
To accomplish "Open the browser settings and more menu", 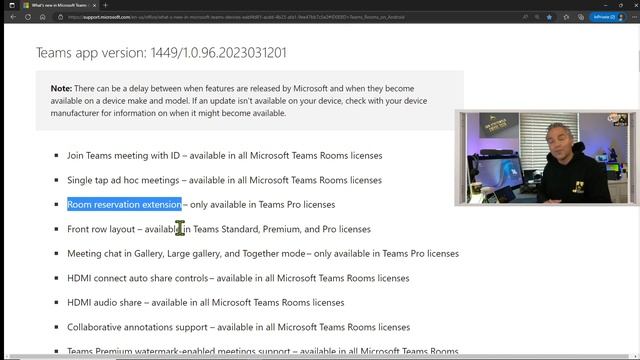I will click(634, 17).
